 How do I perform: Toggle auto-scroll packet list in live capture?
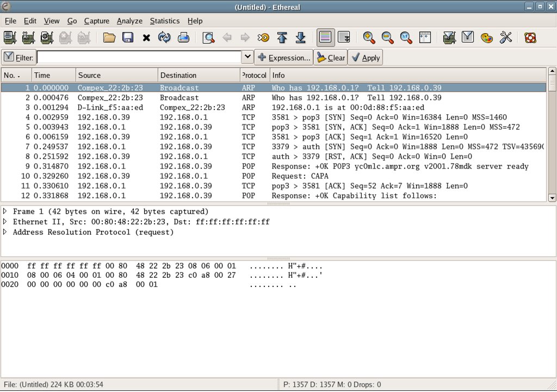click(344, 38)
